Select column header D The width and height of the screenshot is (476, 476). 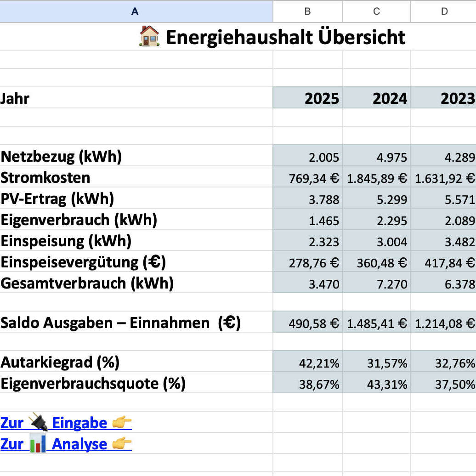(x=444, y=11)
